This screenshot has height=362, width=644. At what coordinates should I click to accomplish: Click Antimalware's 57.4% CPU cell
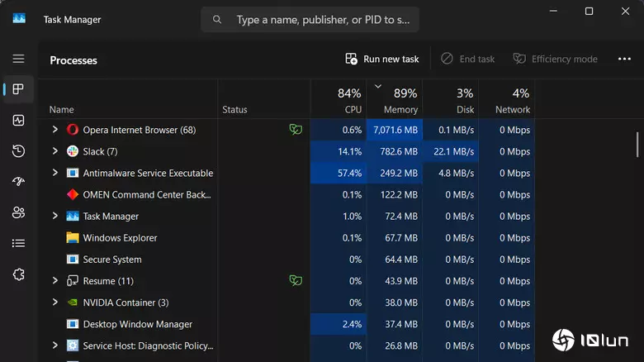(338, 173)
